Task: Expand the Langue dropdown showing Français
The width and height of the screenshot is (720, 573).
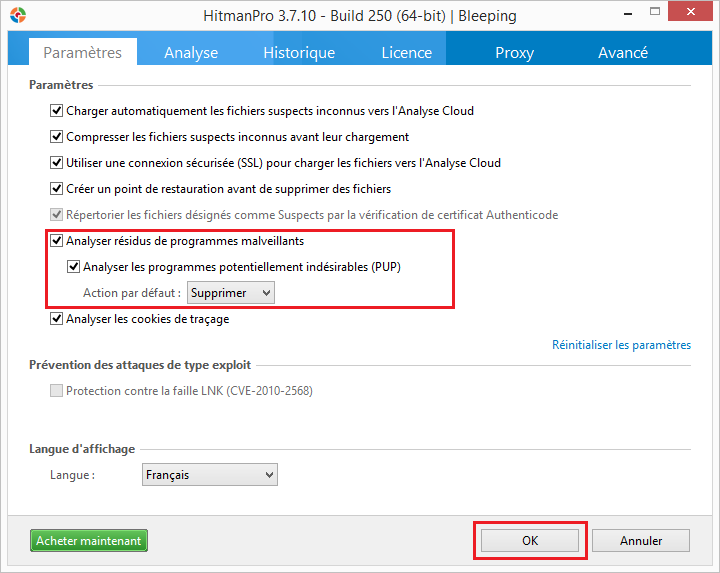Action: click(210, 475)
